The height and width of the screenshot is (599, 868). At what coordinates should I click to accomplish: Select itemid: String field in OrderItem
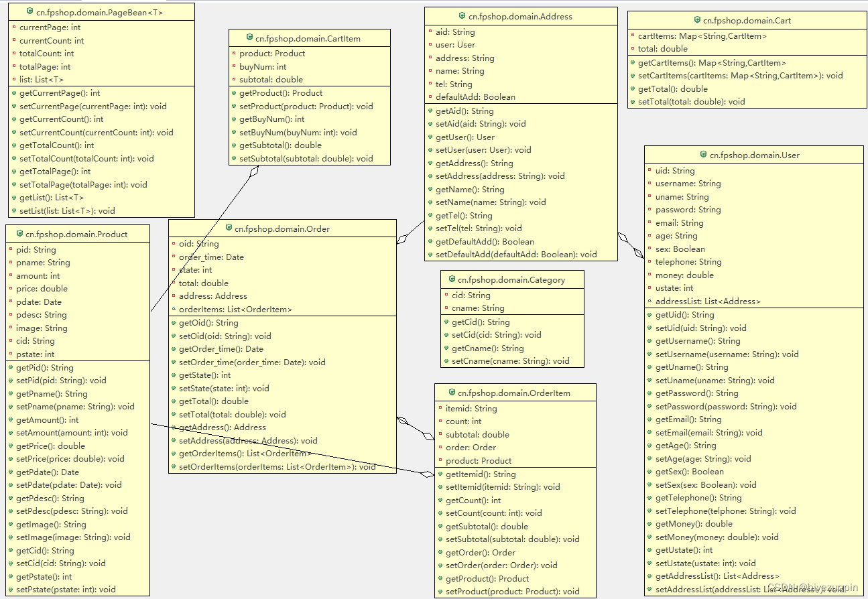(x=471, y=408)
